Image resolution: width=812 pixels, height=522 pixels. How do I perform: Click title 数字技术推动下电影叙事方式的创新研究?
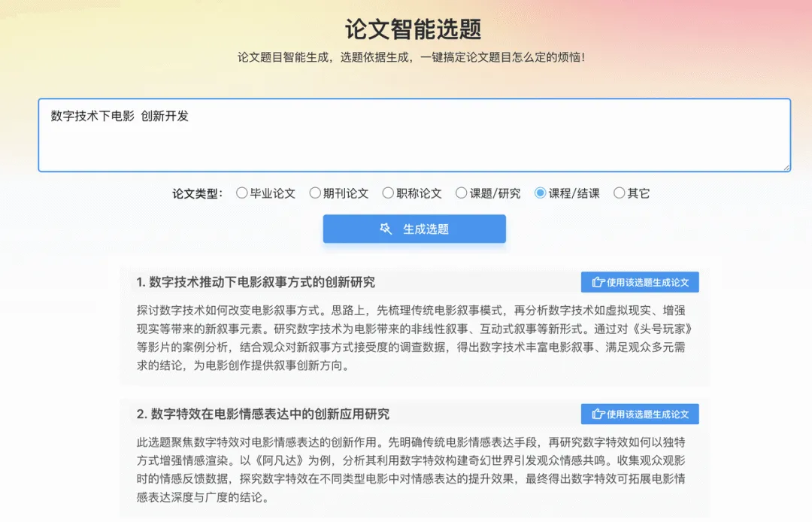256,282
